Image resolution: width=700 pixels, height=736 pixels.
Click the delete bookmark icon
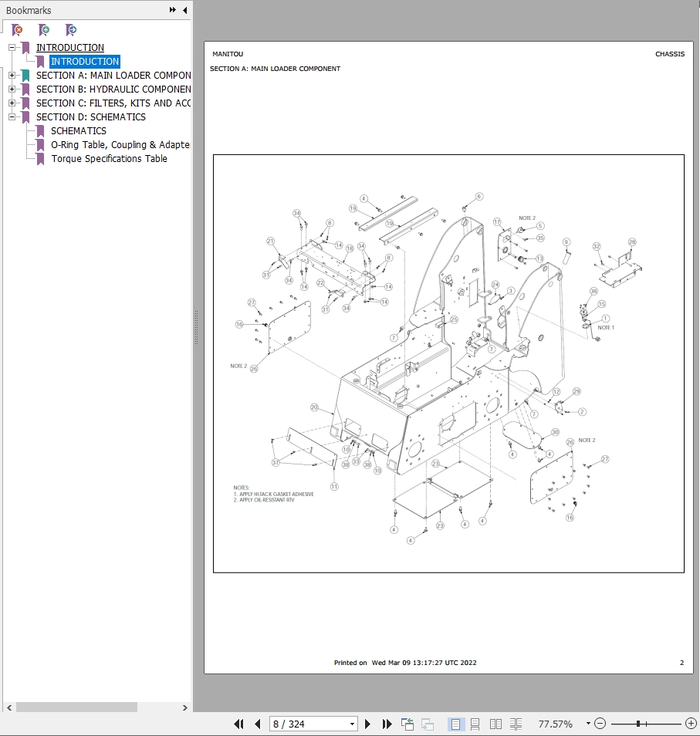click(18, 30)
